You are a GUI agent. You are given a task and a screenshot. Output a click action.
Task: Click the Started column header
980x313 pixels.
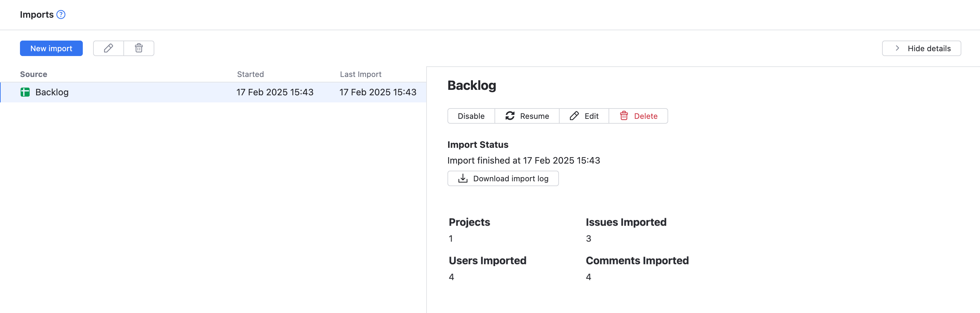click(250, 74)
